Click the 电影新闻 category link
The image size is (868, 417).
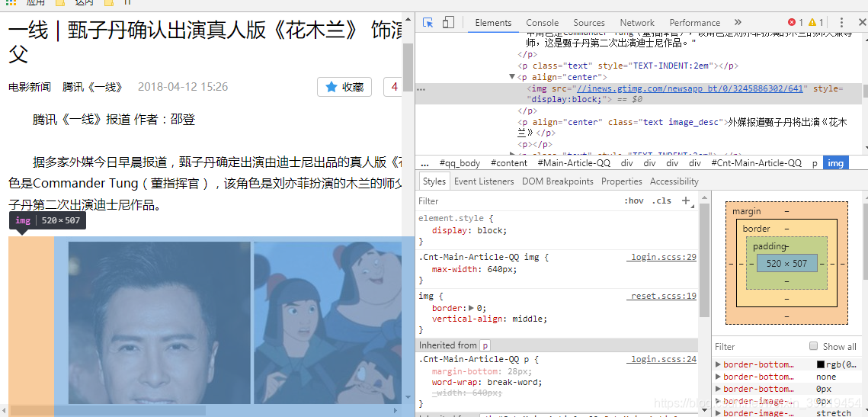tap(29, 87)
